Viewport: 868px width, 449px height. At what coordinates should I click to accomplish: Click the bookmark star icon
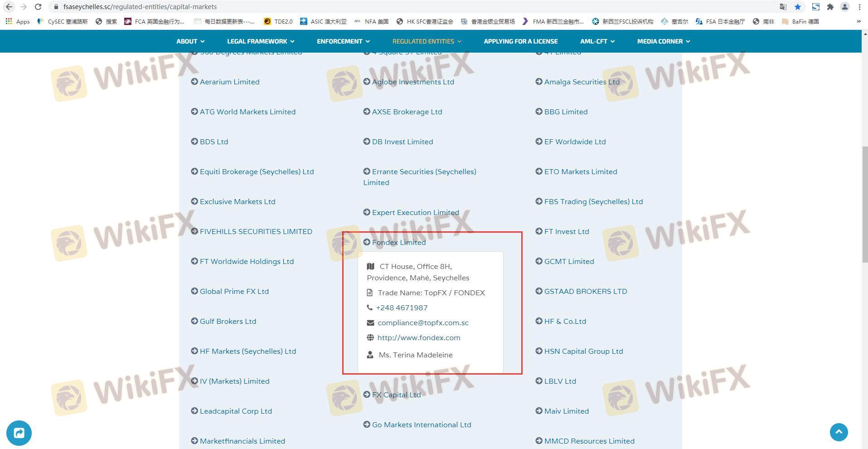point(798,7)
